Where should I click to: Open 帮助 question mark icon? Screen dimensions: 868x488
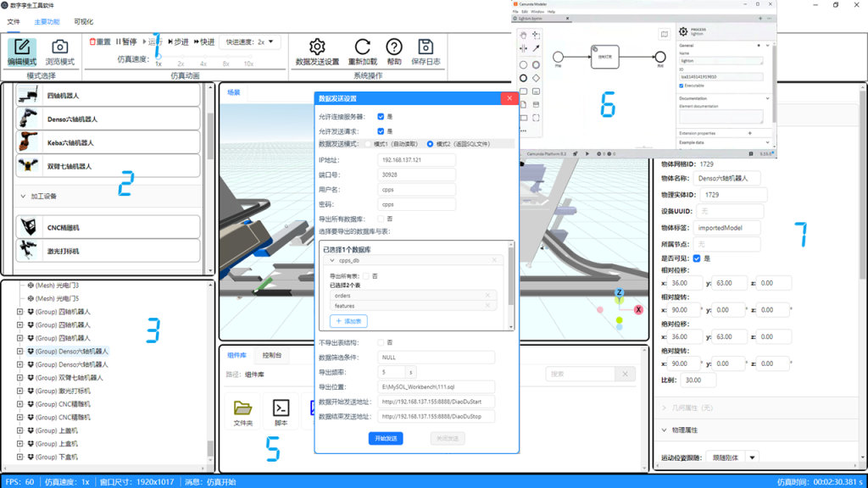click(394, 47)
